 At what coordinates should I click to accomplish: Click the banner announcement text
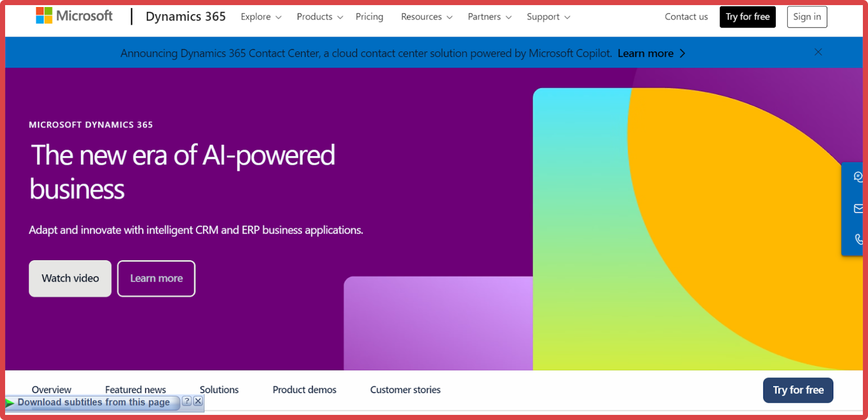coord(366,53)
